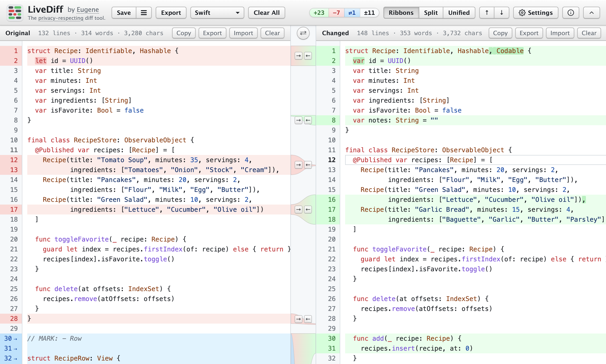Viewport: 606px width, 364px height.
Task: Apply Garlic Bread hunk left arrow
Action: tap(308, 210)
